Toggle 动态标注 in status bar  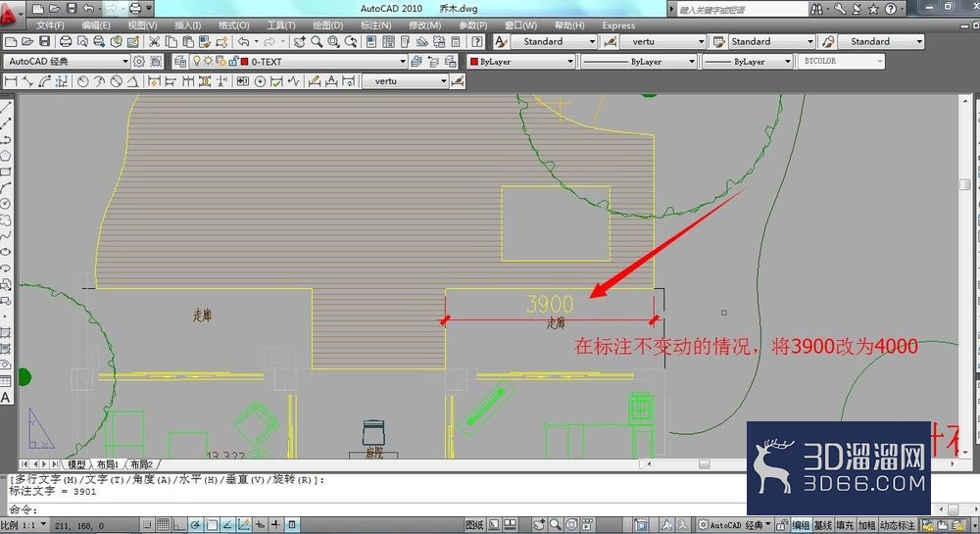tap(898, 525)
